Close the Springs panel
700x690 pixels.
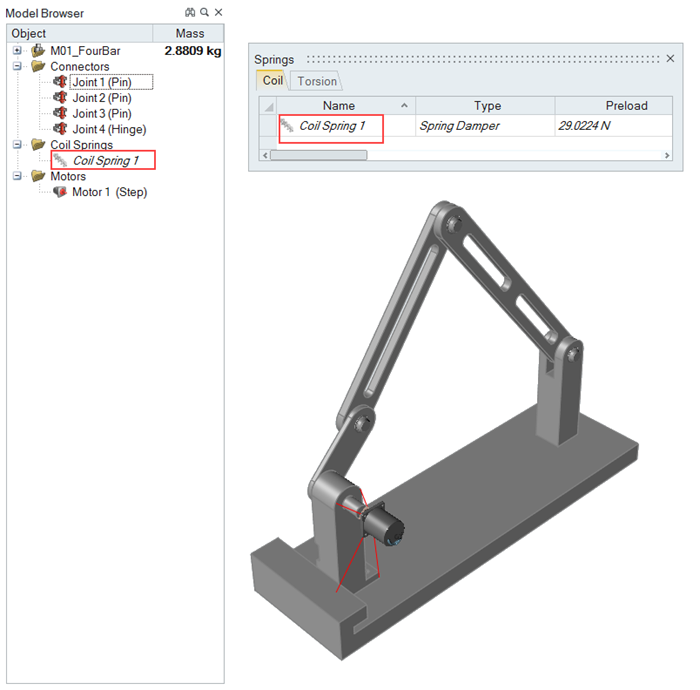tap(670, 59)
